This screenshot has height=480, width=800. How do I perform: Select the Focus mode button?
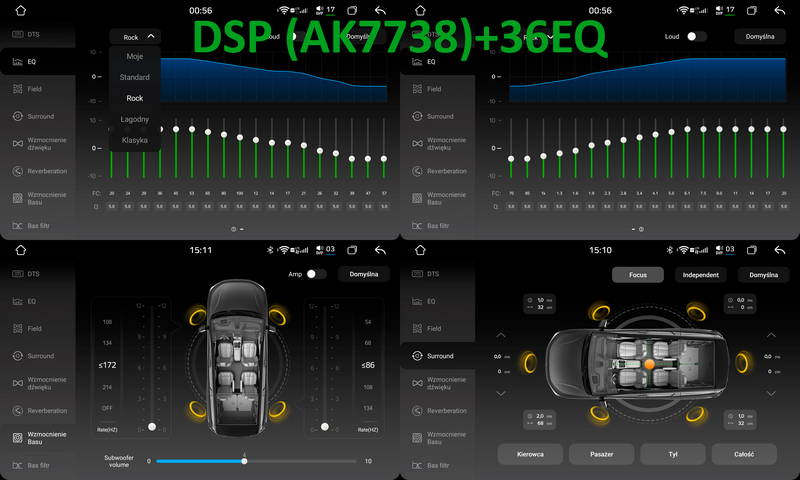click(x=638, y=274)
